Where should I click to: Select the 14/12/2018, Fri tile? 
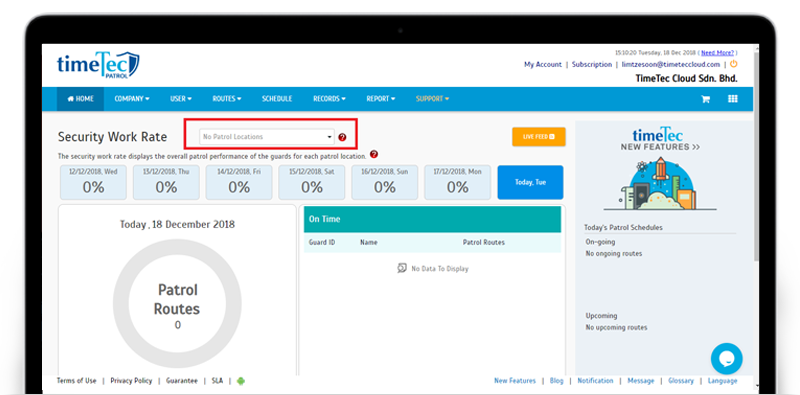pos(239,182)
